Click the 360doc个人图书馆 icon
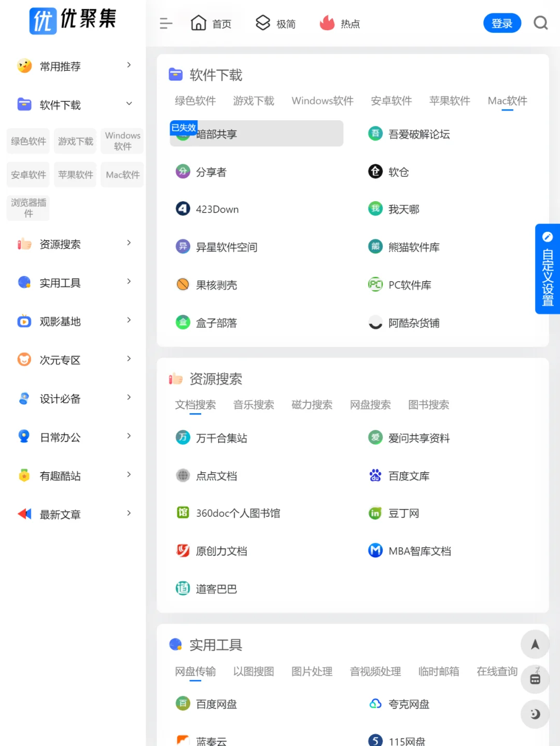560x746 pixels. pos(183,513)
